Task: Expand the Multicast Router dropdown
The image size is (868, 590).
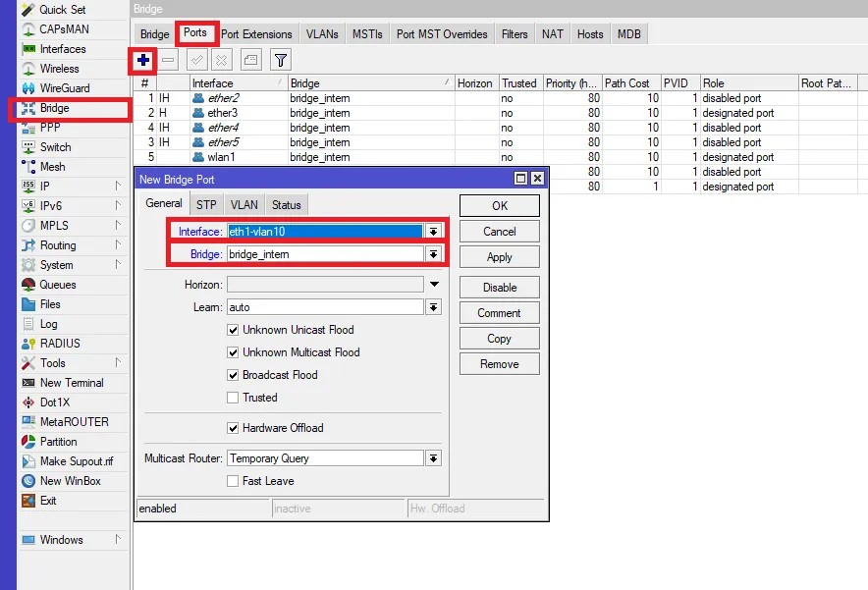Action: click(x=433, y=458)
